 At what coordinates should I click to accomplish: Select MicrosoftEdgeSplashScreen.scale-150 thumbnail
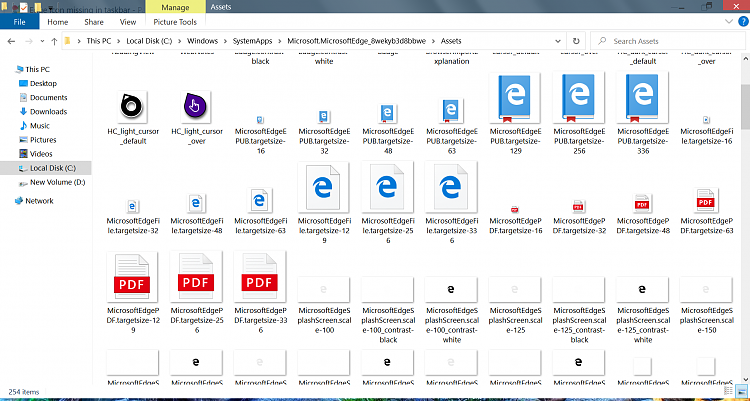click(x=706, y=290)
